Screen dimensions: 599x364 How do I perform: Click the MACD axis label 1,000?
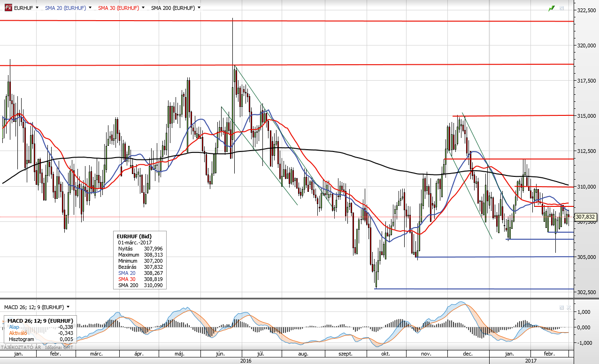(584, 312)
